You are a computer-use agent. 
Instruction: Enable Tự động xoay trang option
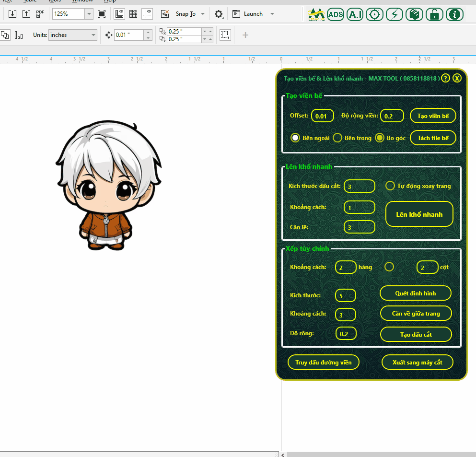(390, 186)
